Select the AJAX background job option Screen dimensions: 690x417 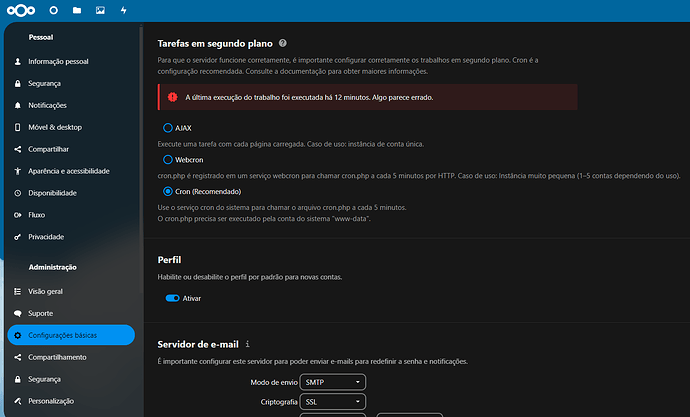coord(168,128)
